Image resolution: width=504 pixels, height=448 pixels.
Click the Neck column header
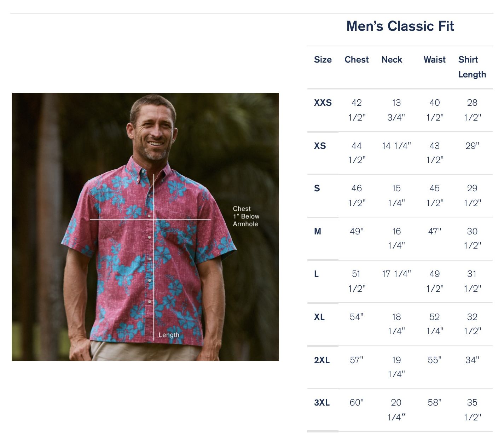(x=392, y=60)
